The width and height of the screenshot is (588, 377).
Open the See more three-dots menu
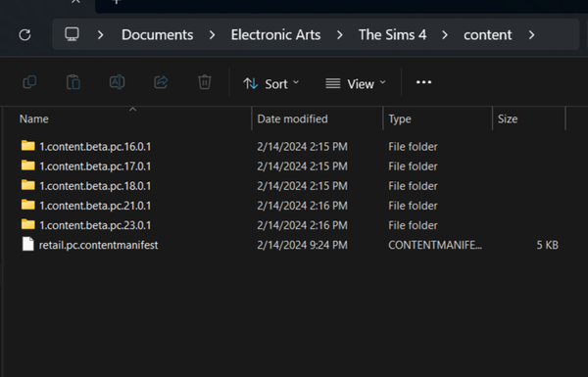tap(423, 82)
